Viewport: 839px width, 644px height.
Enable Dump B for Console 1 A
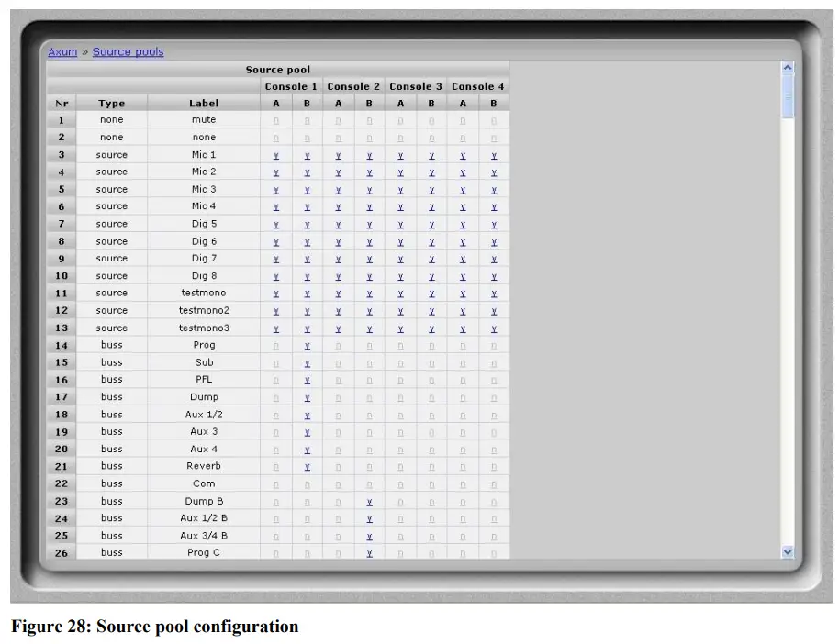pyautogui.click(x=276, y=502)
